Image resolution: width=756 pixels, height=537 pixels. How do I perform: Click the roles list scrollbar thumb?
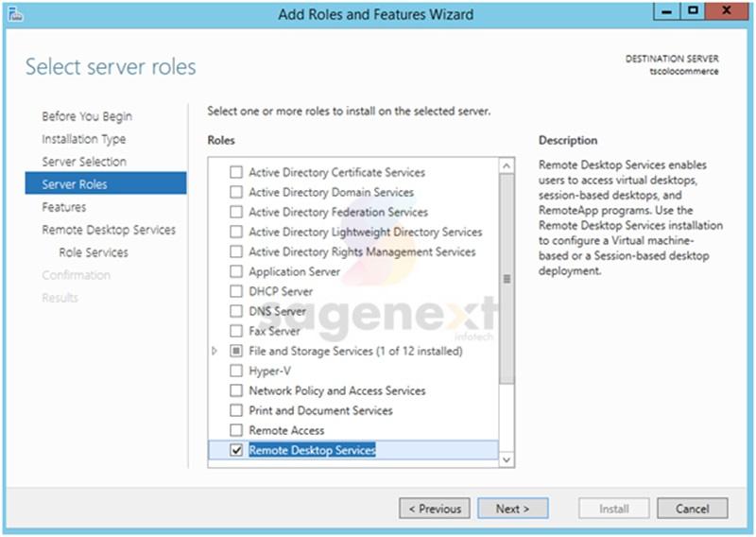pyautogui.click(x=507, y=279)
